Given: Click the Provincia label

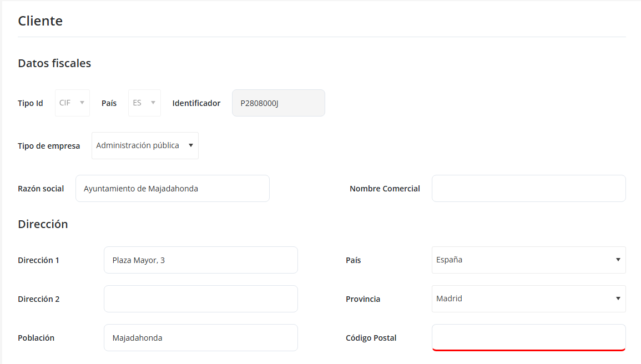Looking at the screenshot, I should click(363, 299).
